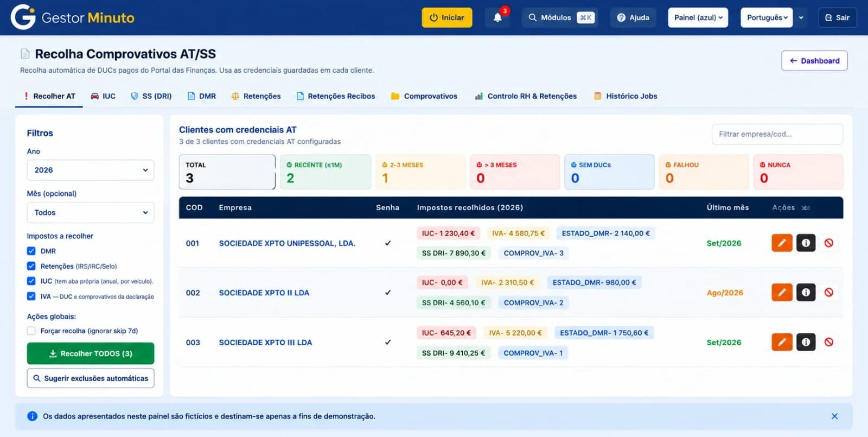Show info for SOCIEDADE XPTO UNIPESSOAL
Image resolution: width=868 pixels, height=437 pixels.
click(x=806, y=243)
